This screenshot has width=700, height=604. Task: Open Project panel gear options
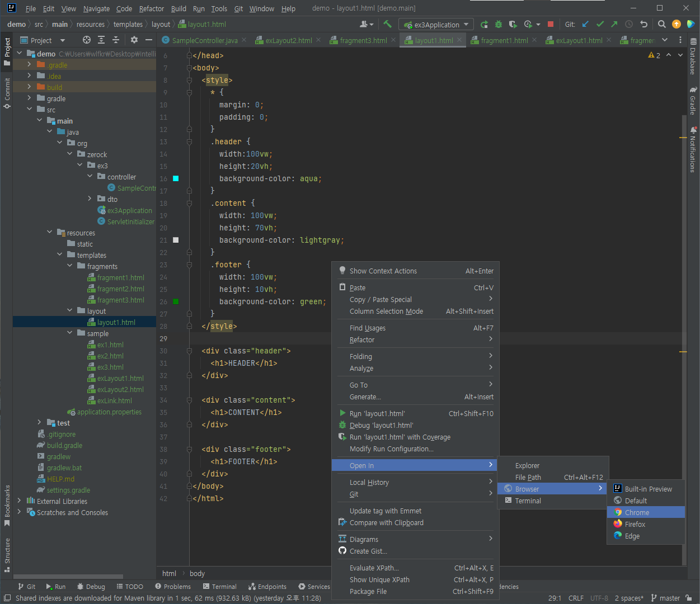click(134, 40)
